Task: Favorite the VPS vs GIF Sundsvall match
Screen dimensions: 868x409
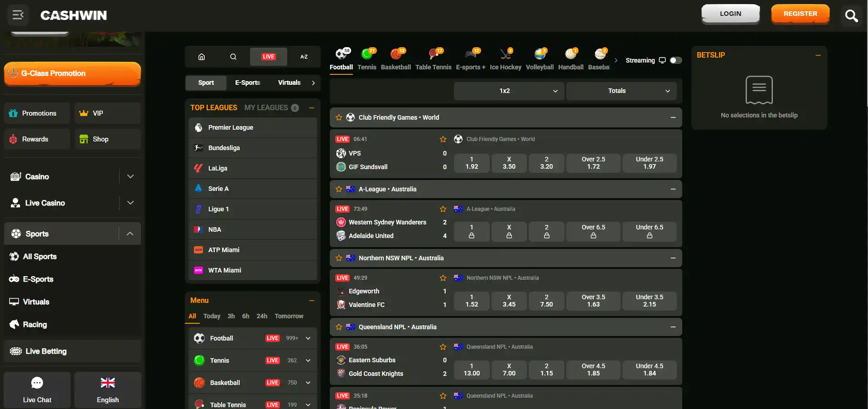Action: (x=443, y=139)
